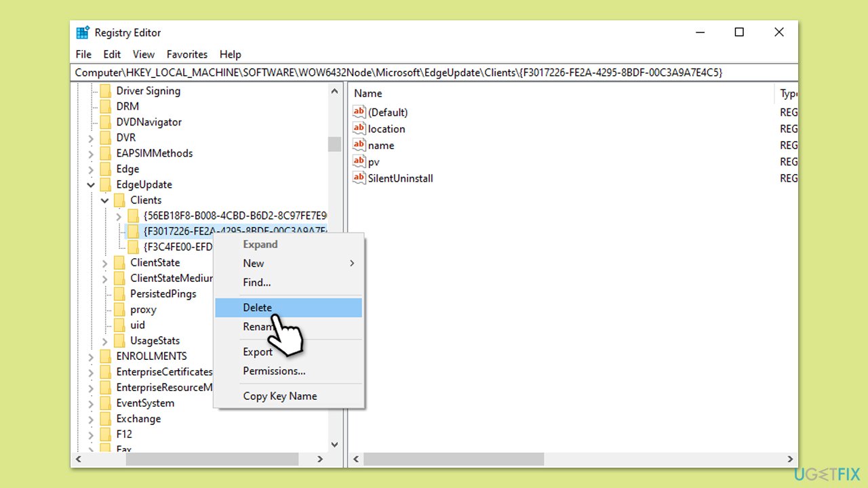Click the {56EB18F8 key folder icon
The width and height of the screenshot is (868, 488).
[x=133, y=216]
